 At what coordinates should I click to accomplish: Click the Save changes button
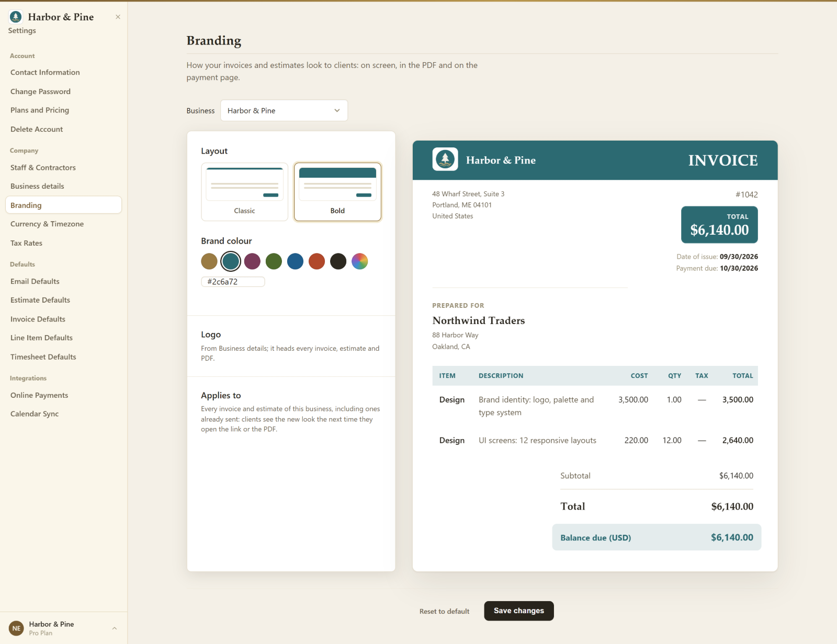click(x=519, y=611)
